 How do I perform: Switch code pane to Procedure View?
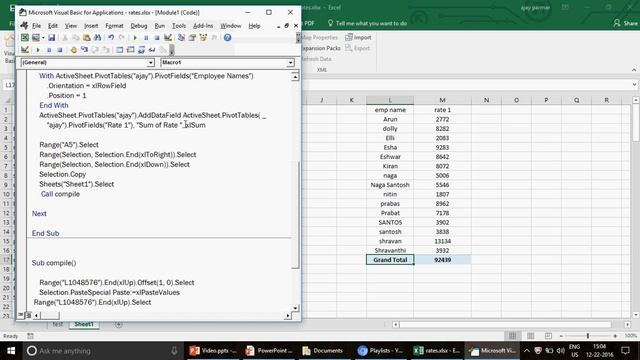(x=21, y=315)
